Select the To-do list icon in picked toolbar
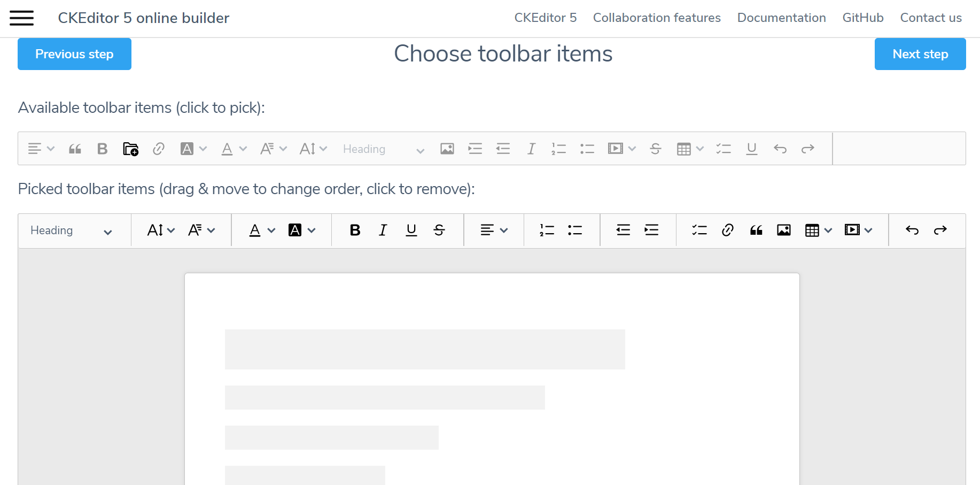This screenshot has width=980, height=485. coord(698,230)
